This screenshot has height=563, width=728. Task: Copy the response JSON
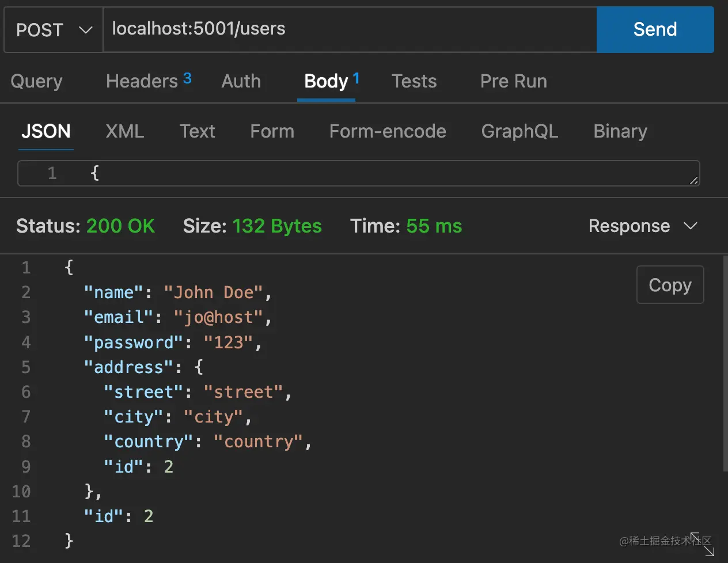[x=670, y=285]
